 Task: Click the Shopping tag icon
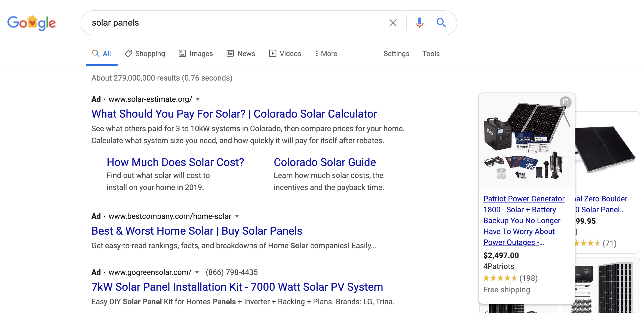[128, 53]
